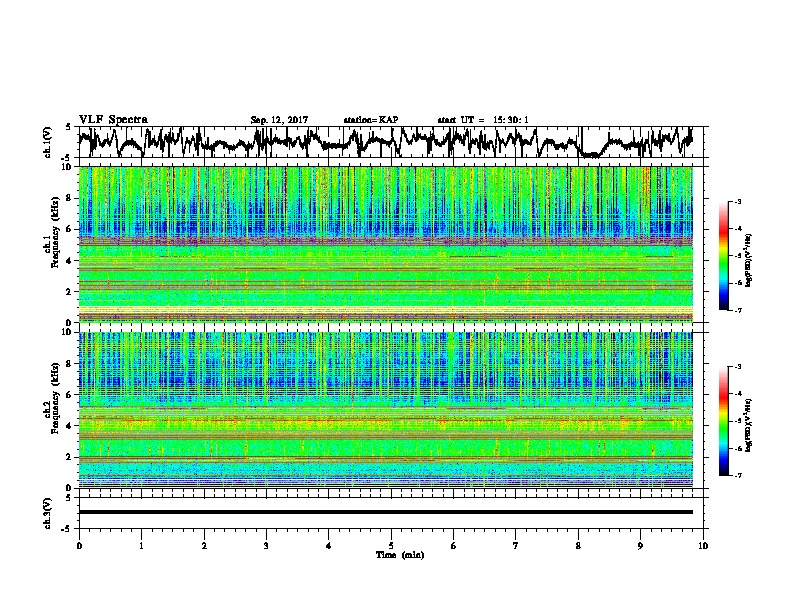Click ch.1 frequency axis tick "2"

pyautogui.click(x=71, y=292)
